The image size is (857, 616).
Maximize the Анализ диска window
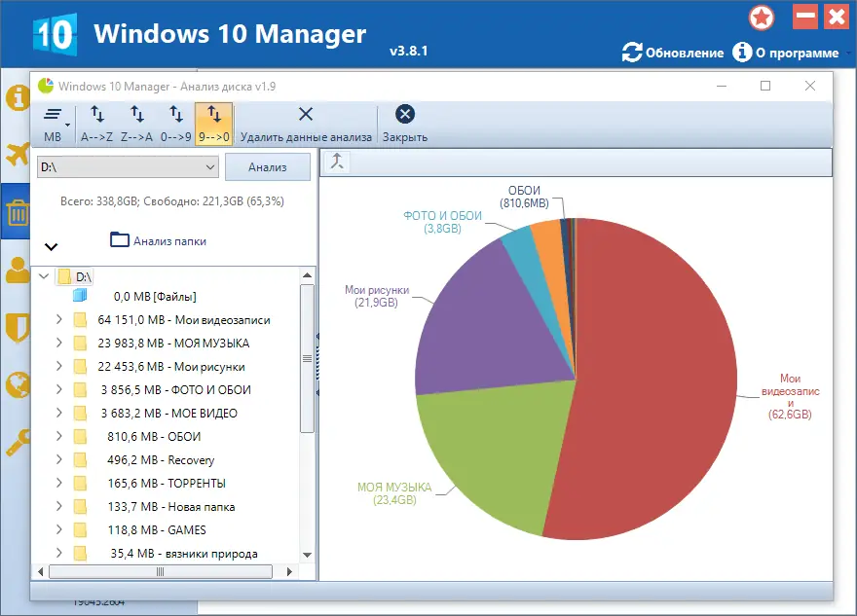click(765, 86)
